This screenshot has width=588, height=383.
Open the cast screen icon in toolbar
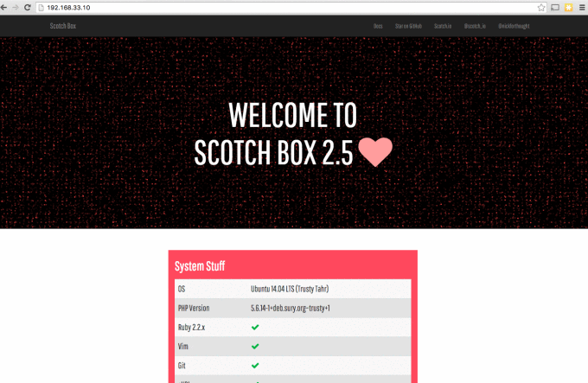pyautogui.click(x=555, y=8)
